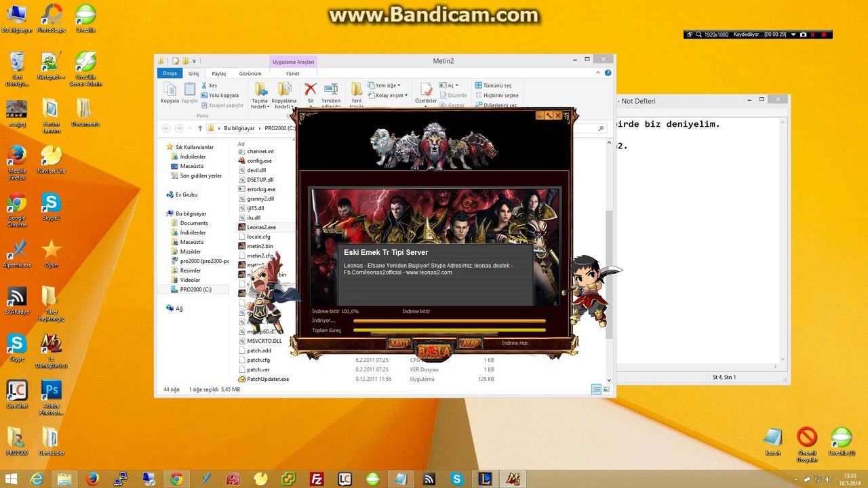This screenshot has height=488, width=868.
Task: Open the Yönet ribbon tab
Action: pyautogui.click(x=292, y=73)
